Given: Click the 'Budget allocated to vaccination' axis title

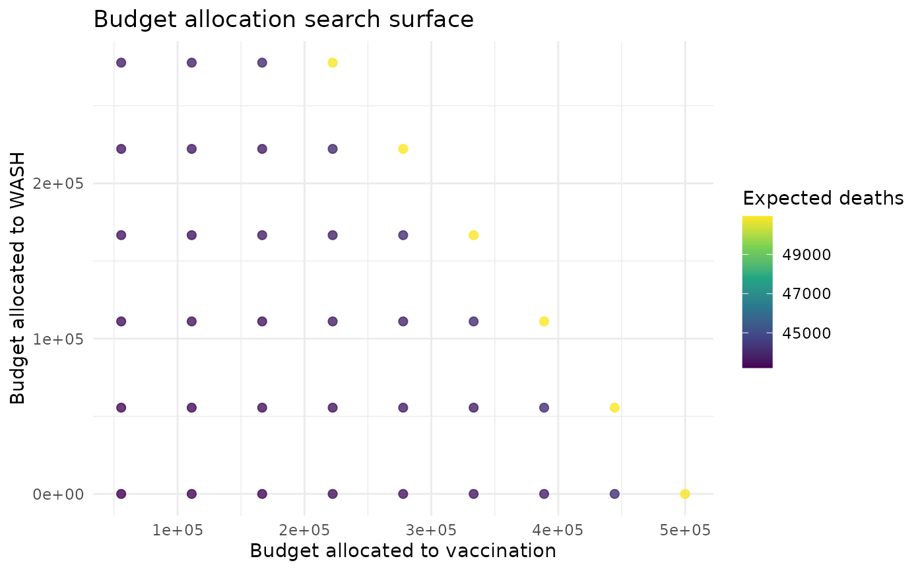Looking at the screenshot, I should [x=403, y=551].
